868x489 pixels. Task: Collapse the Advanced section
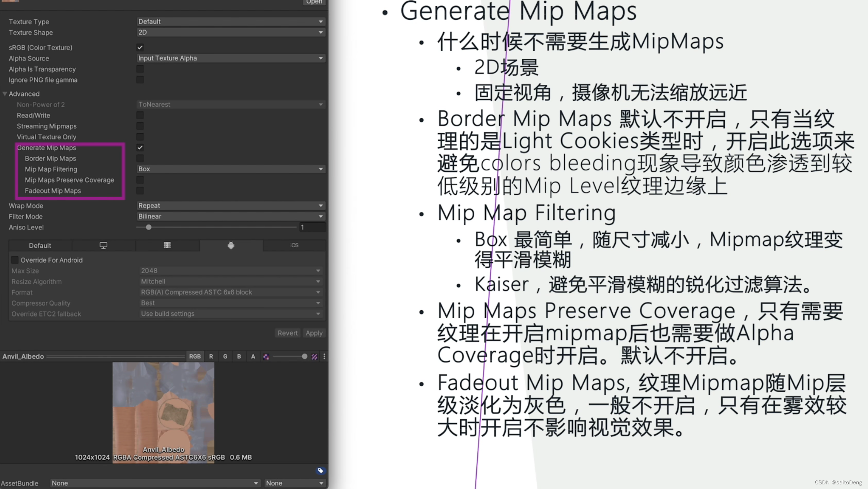pos(5,94)
